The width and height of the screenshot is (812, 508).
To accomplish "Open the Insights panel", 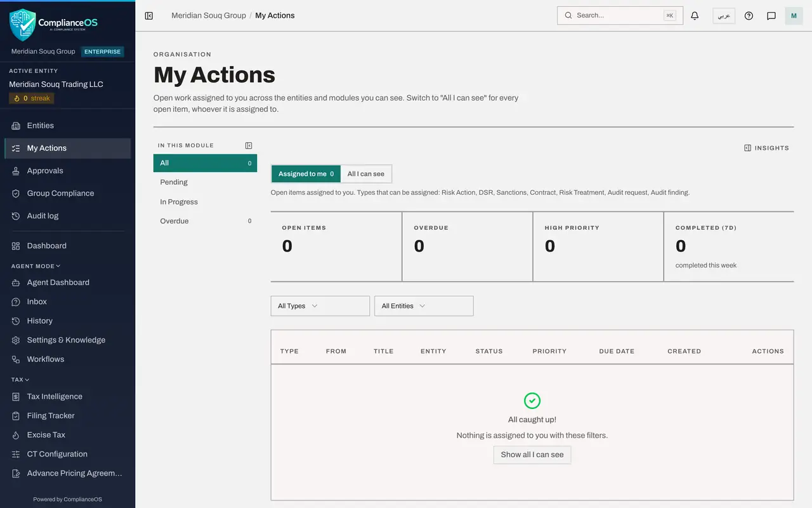I will (x=766, y=148).
